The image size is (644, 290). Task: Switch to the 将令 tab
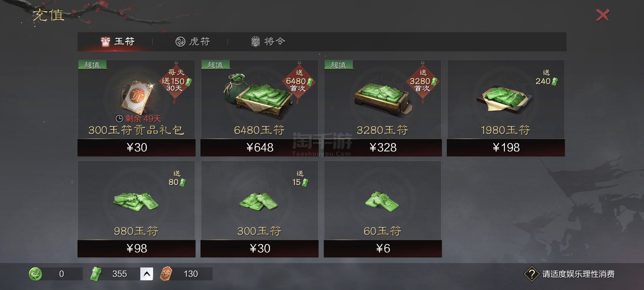tap(268, 41)
